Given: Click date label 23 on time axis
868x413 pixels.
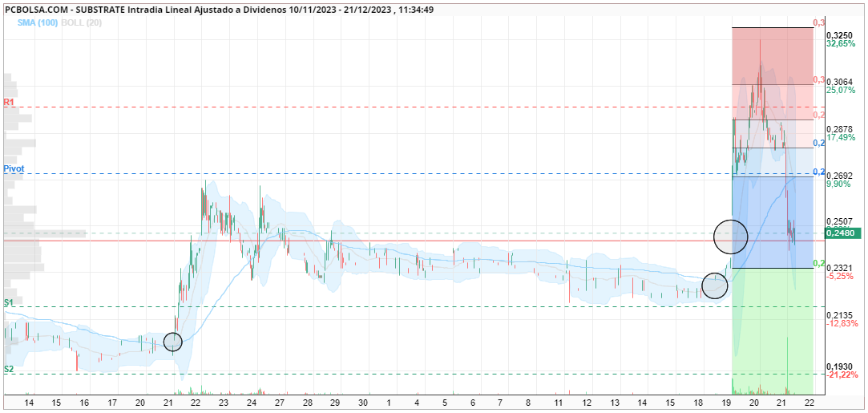Looking at the screenshot, I should [224, 403].
